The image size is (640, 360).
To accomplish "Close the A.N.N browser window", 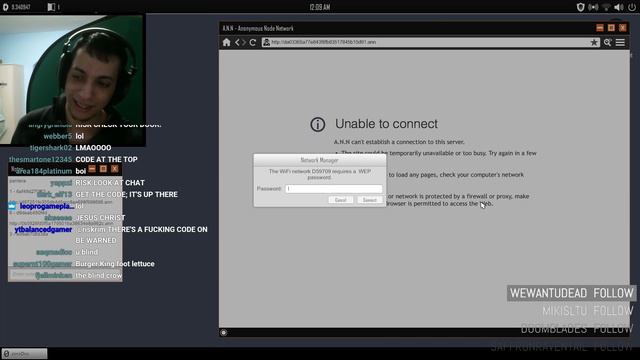I will click(x=622, y=28).
